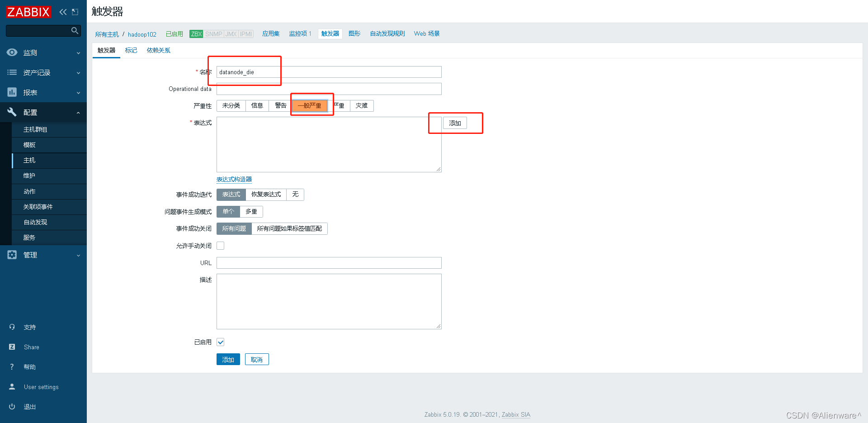This screenshot has width=868, height=423.
Task: Select 多重 problem generation mode
Action: (x=251, y=212)
